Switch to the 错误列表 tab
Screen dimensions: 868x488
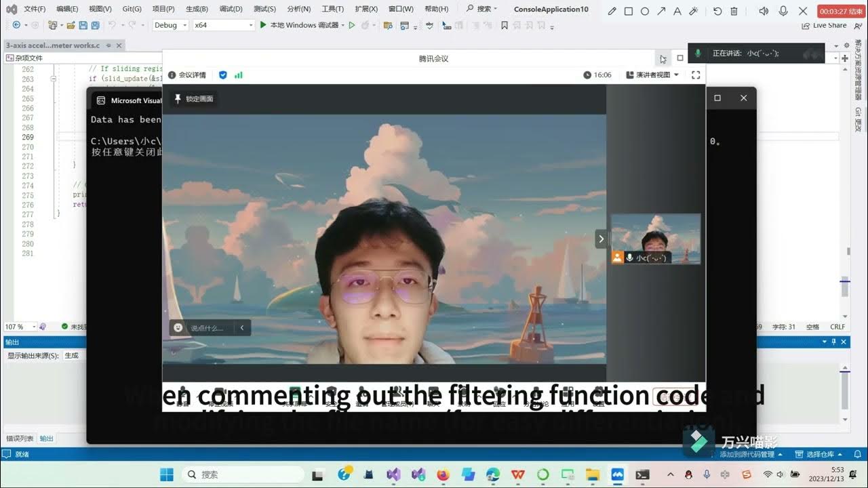coord(20,439)
